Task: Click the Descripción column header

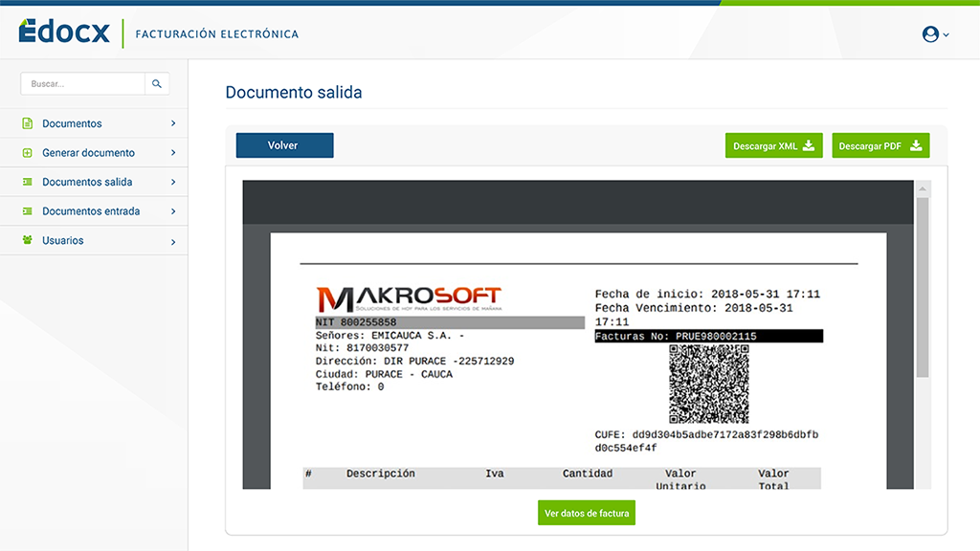Action: [381, 474]
